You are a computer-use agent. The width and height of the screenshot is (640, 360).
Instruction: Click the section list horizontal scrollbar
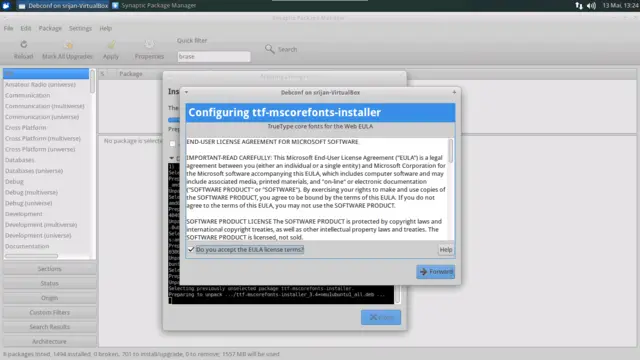coord(31,256)
